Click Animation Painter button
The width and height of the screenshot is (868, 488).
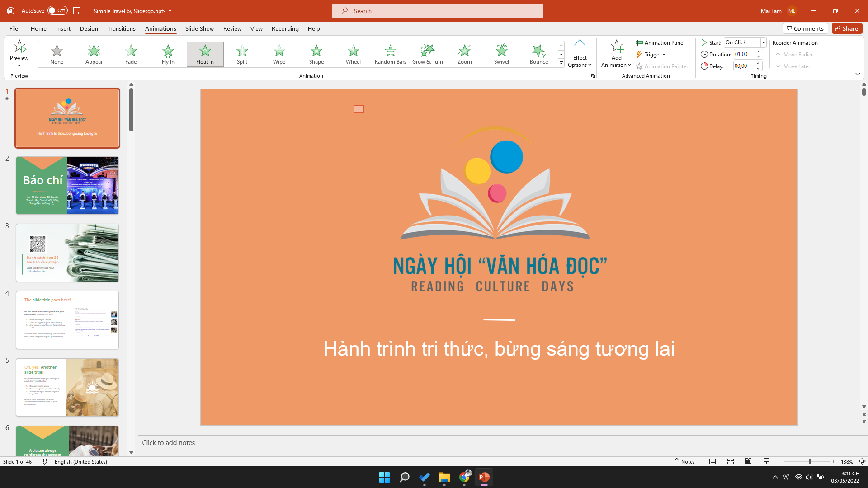(x=662, y=66)
